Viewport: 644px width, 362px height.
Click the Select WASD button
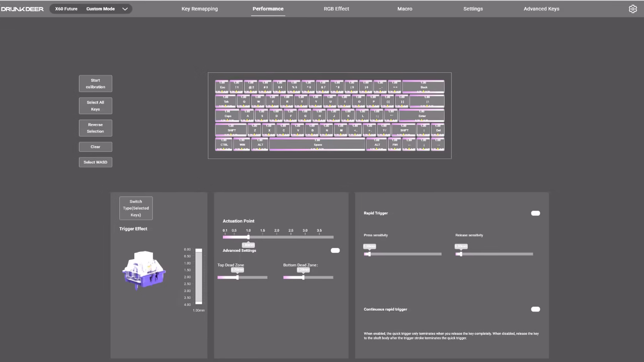pyautogui.click(x=96, y=162)
